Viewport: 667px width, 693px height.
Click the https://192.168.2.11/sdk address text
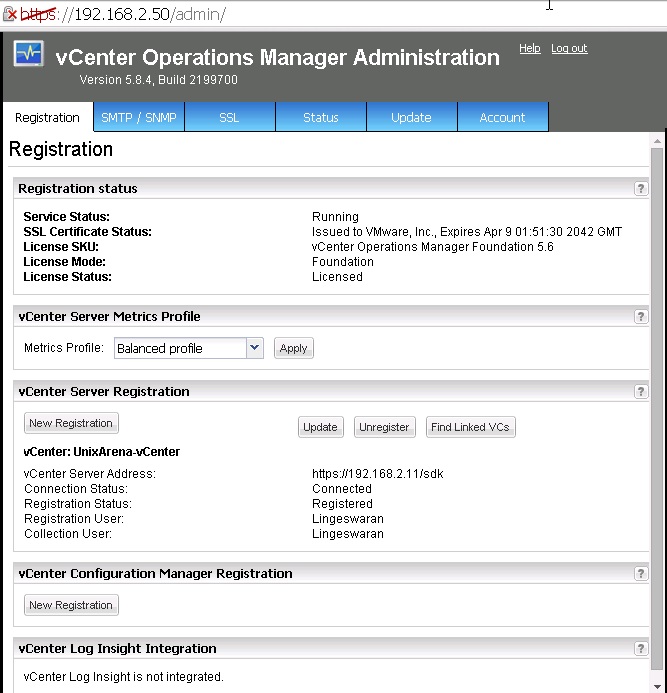(377, 474)
